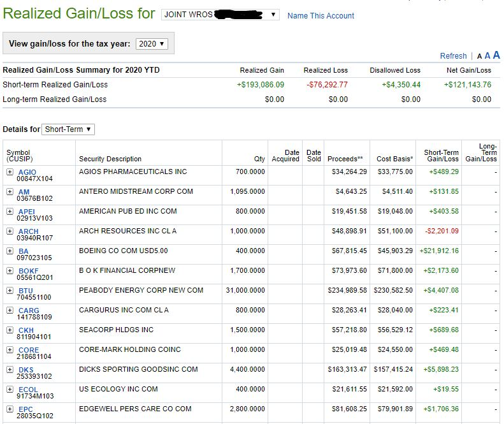Expand the DKS row details
The image size is (504, 424).
pos(10,370)
